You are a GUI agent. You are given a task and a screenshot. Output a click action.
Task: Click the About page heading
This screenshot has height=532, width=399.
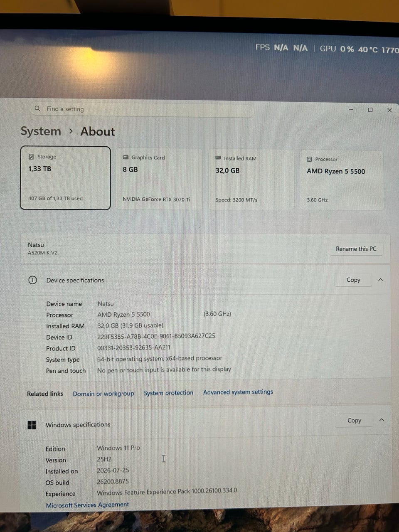(98, 131)
